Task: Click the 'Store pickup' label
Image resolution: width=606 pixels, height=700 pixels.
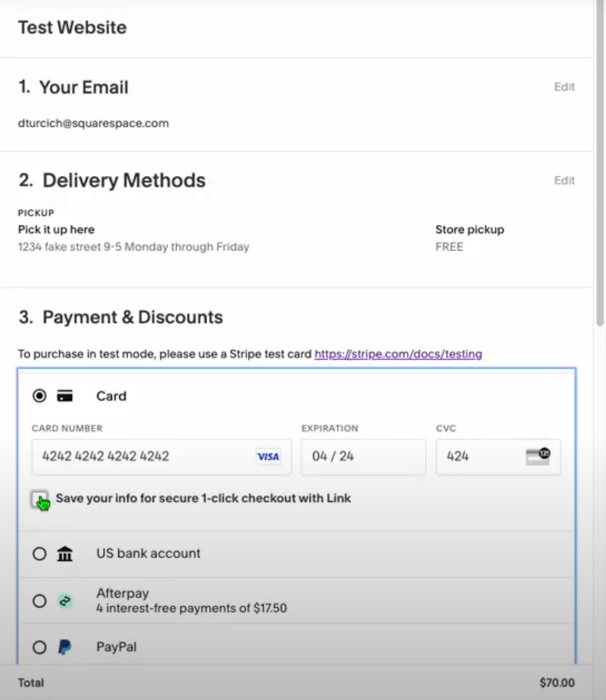Action: [470, 230]
